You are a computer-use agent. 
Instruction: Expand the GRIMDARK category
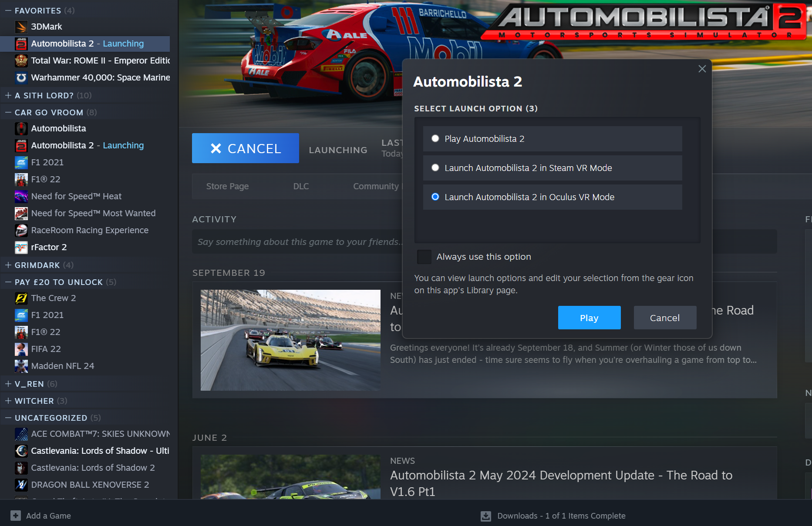[8, 265]
